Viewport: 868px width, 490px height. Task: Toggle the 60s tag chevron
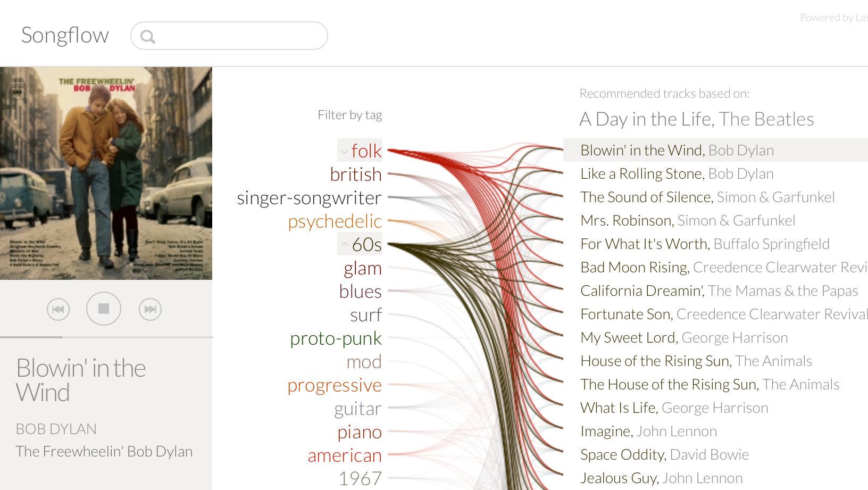point(345,245)
